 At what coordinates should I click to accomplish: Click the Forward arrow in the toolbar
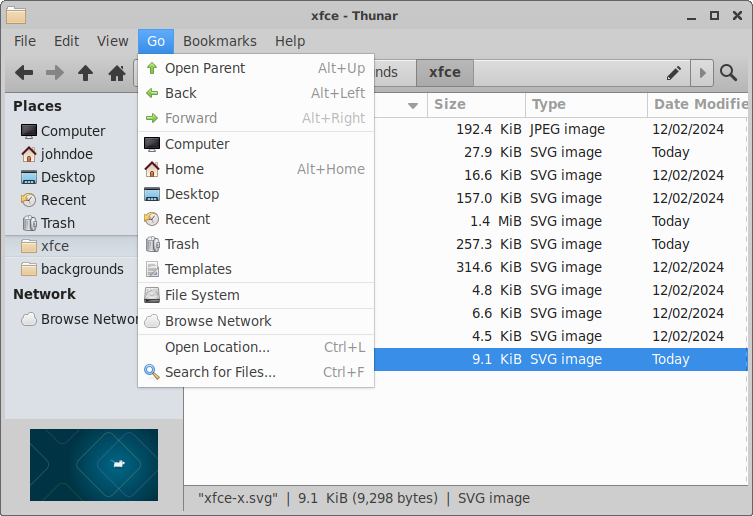(x=55, y=73)
